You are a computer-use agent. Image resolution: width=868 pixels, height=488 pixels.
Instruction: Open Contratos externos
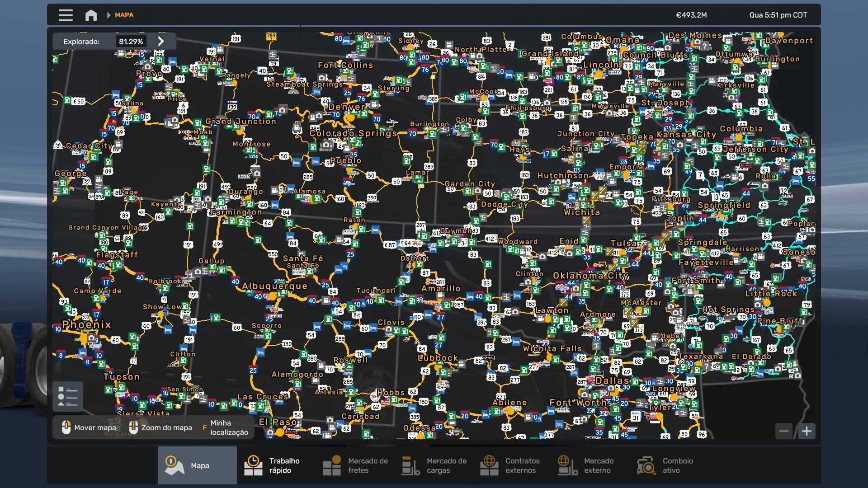pos(511,465)
